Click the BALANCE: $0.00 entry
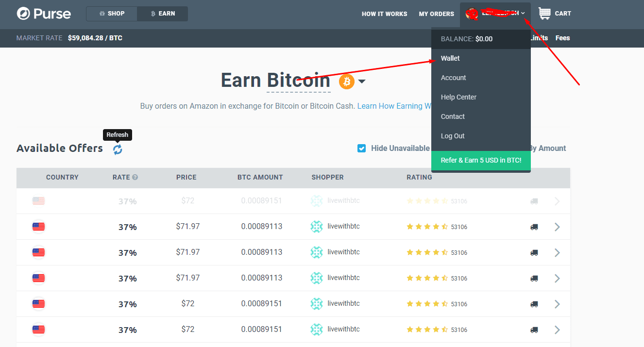 [x=481, y=39]
